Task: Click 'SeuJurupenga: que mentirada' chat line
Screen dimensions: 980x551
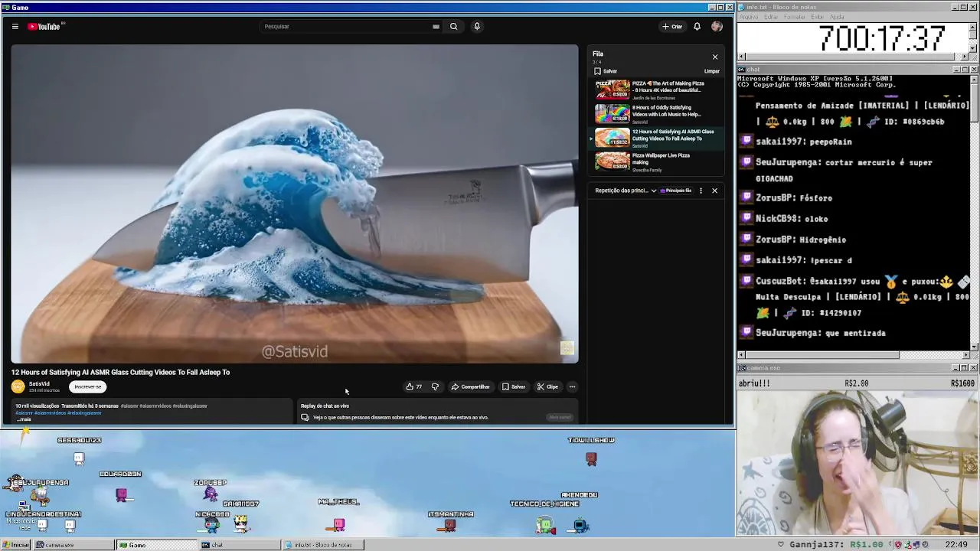Action: [820, 333]
